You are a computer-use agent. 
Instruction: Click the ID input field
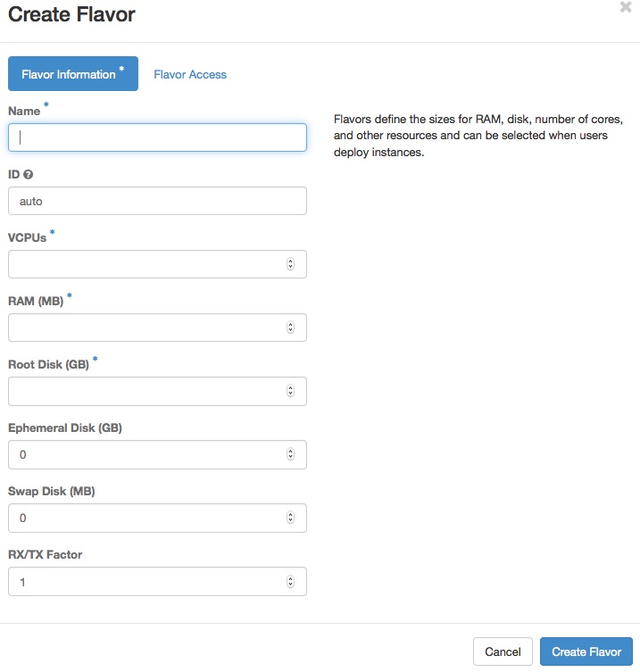[157, 201]
